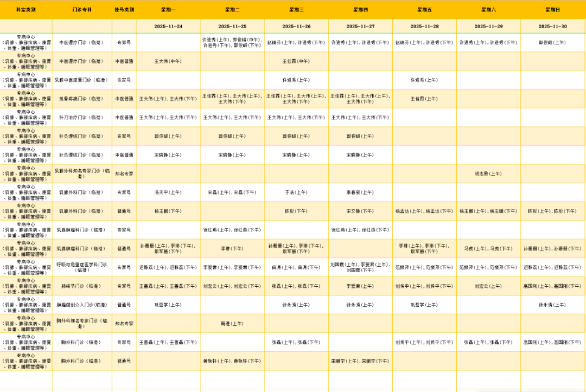Image resolution: width=586 pixels, height=392 pixels.
Task: Select the 2025-11-29 date cell
Action: (488, 26)
